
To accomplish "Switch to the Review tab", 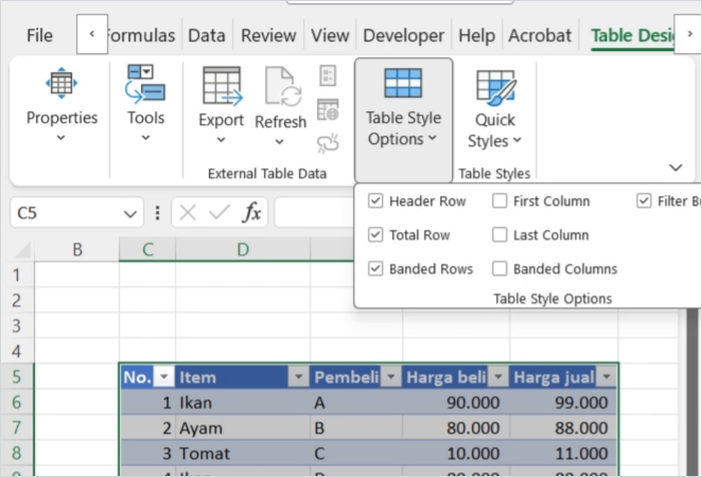I will [269, 35].
